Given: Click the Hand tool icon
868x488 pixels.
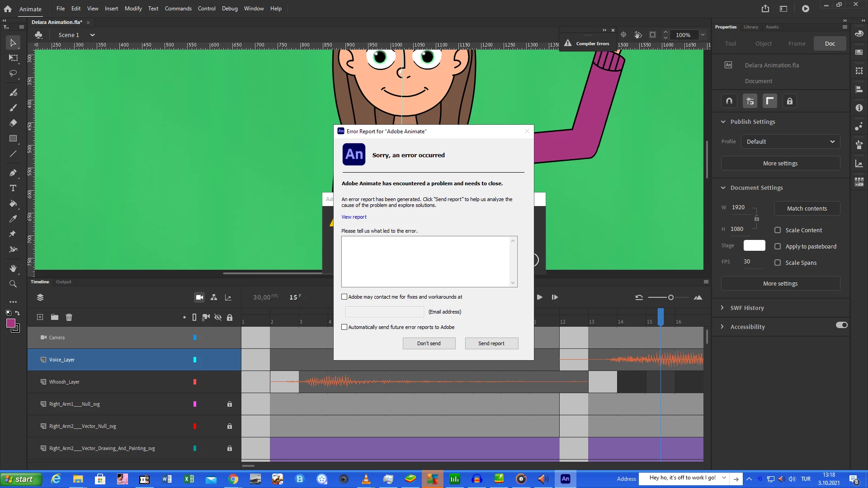Looking at the screenshot, I should [13, 268].
